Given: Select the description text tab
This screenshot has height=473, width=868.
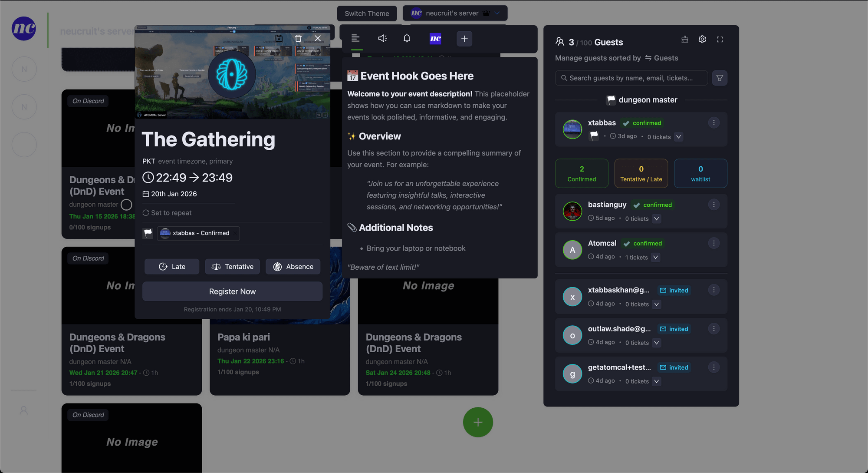Looking at the screenshot, I should click(x=355, y=38).
